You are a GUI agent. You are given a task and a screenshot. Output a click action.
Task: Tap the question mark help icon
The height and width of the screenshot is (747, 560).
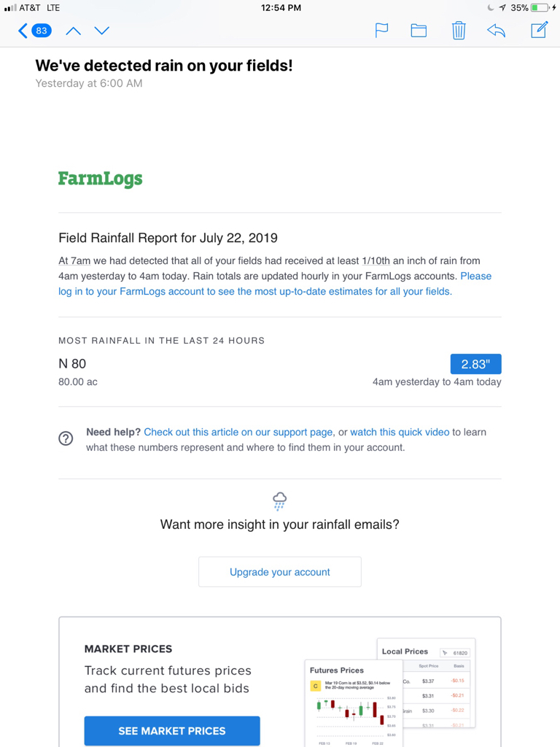pos(66,438)
